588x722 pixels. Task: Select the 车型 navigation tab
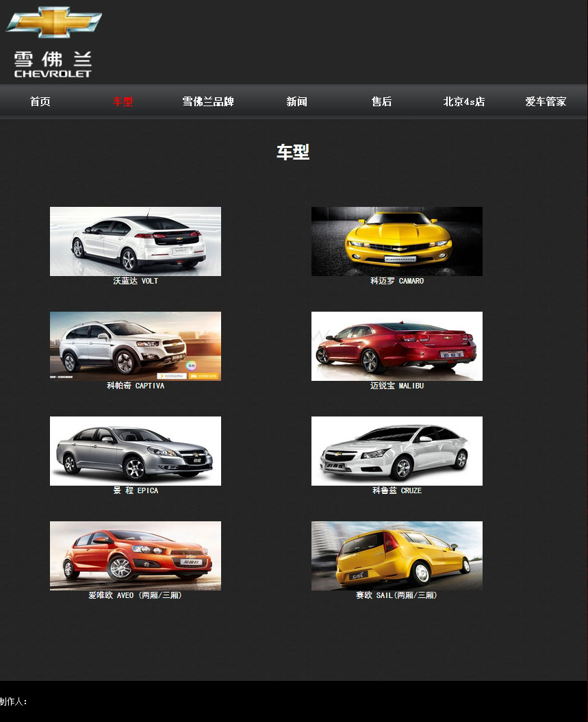(x=123, y=101)
